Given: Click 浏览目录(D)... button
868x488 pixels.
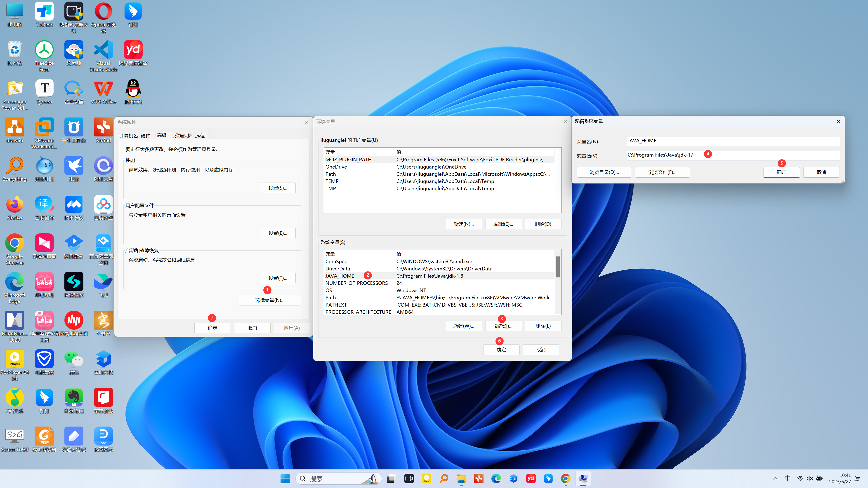Looking at the screenshot, I should [x=604, y=172].
